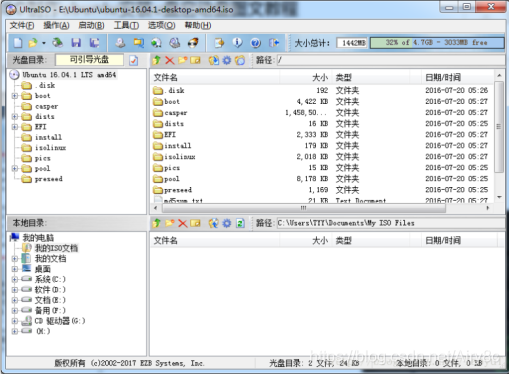Click red X delete in disc directory toolbar

coord(170,60)
